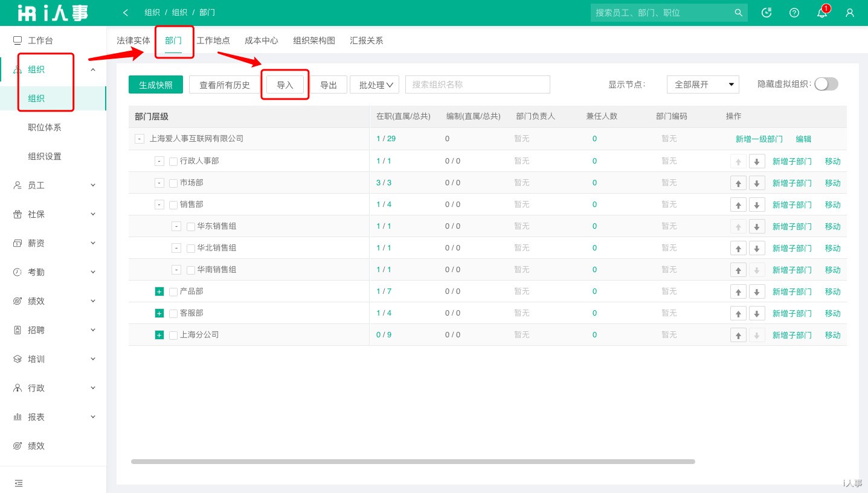Click the sidebar collapse icon at bottom left

tap(18, 483)
